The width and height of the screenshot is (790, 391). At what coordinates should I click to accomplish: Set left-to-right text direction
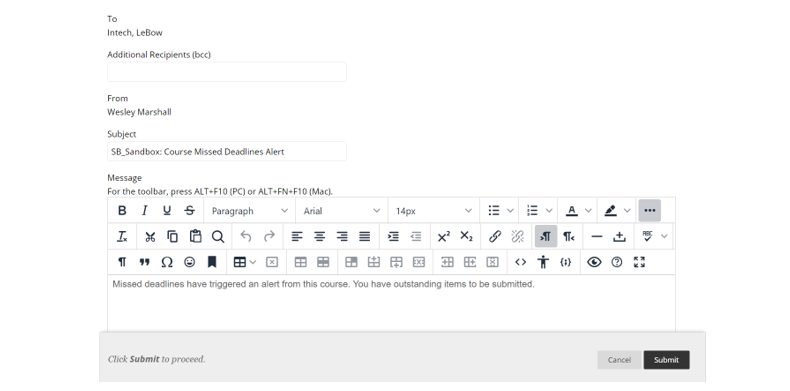click(x=546, y=236)
